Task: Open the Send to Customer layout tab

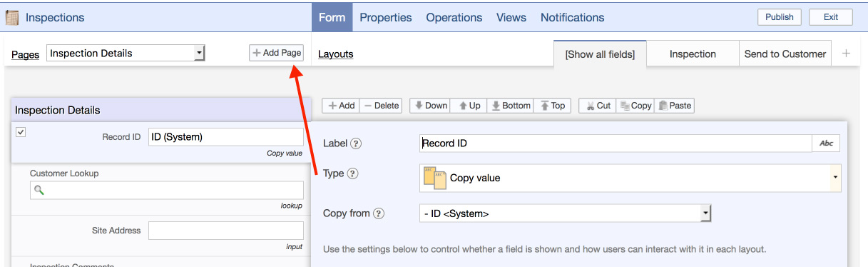Action: click(x=785, y=54)
